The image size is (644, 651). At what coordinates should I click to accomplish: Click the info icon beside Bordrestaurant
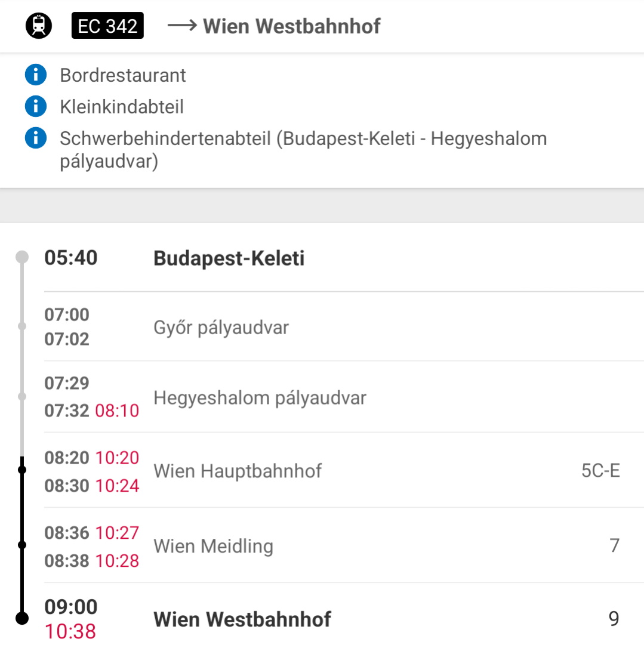pyautogui.click(x=36, y=75)
